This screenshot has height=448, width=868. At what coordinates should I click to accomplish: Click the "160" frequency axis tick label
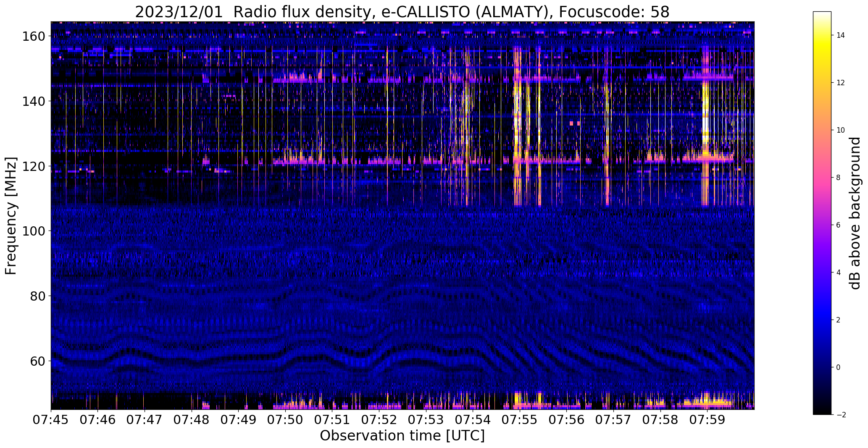point(34,37)
